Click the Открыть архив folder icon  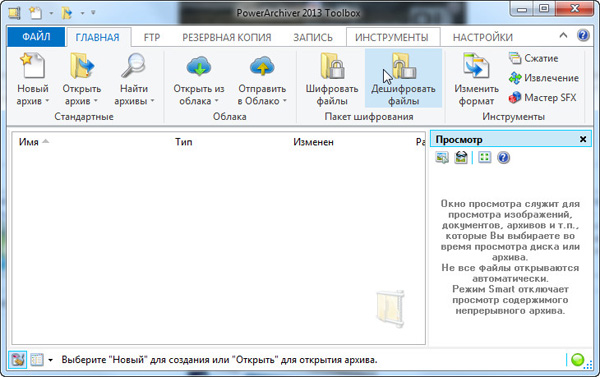[x=82, y=65]
